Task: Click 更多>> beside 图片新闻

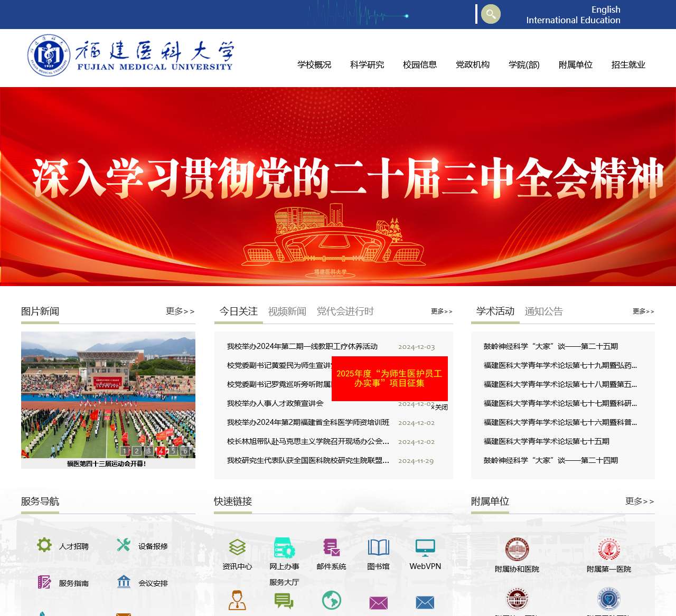Action: [180, 311]
